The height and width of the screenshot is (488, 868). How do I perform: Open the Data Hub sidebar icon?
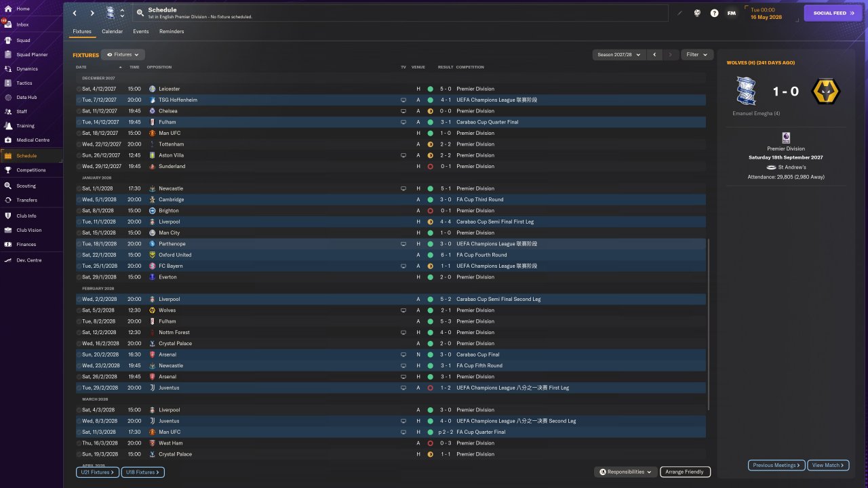point(7,97)
